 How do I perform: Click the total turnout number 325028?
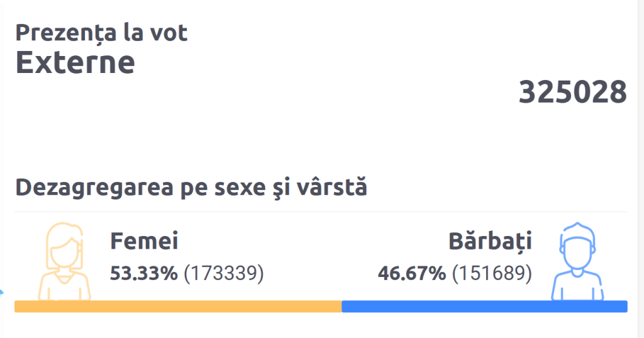tap(572, 93)
